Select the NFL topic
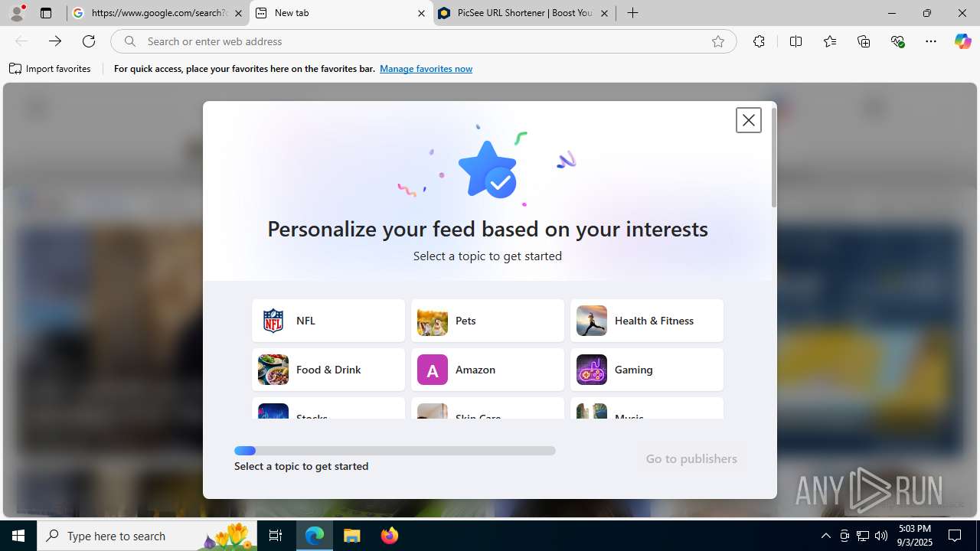980x551 pixels. 328,321
